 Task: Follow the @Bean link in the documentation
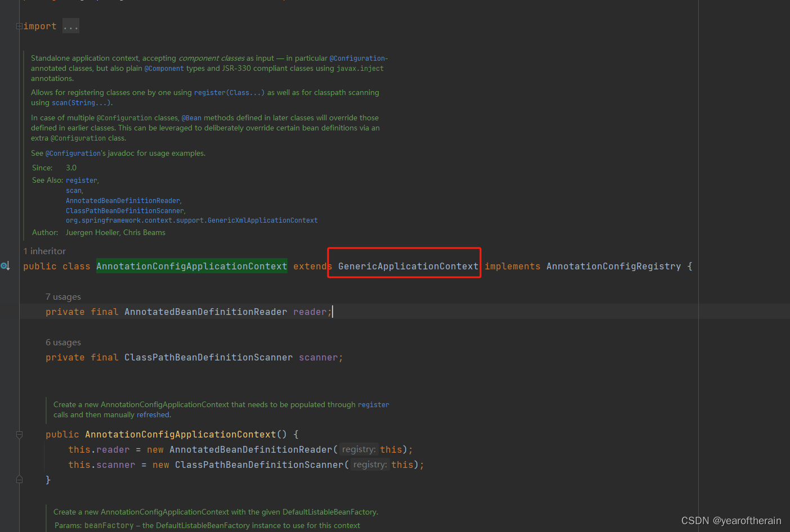pos(191,118)
